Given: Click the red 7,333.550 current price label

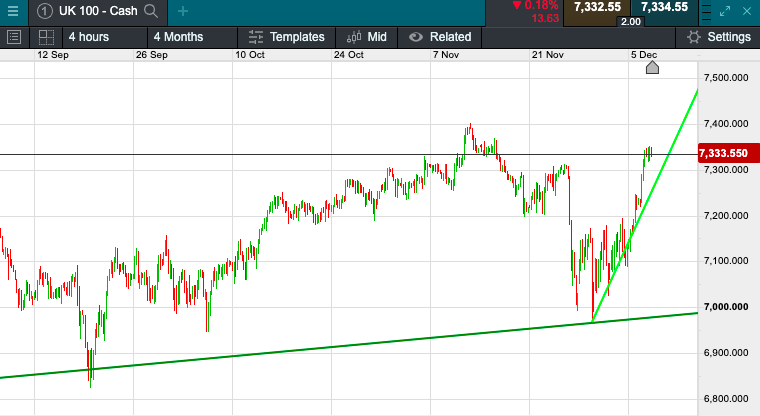Looking at the screenshot, I should [x=725, y=153].
